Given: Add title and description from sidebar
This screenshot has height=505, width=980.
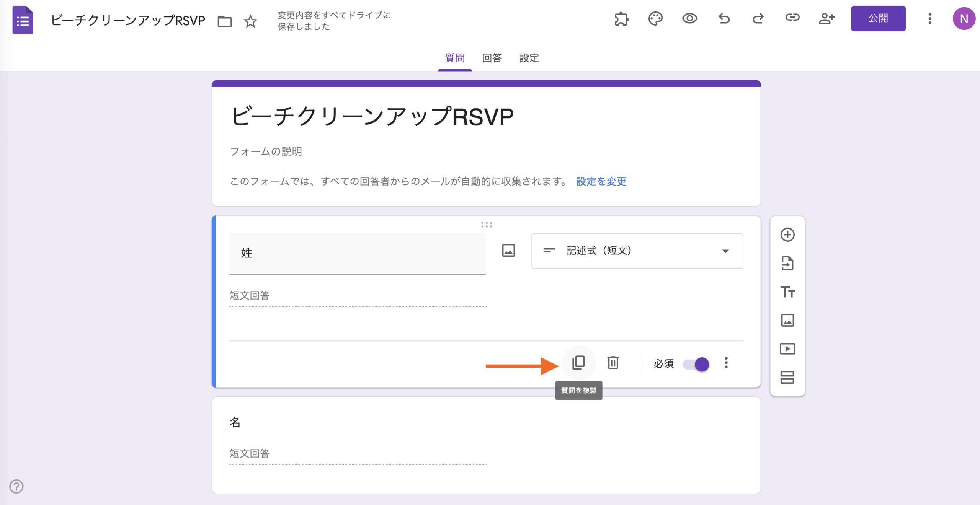Looking at the screenshot, I should (x=787, y=292).
